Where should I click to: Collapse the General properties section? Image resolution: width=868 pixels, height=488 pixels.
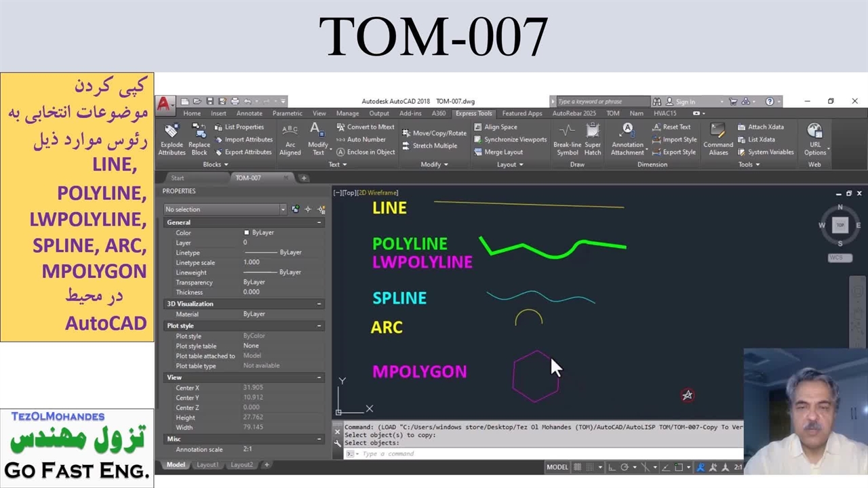pyautogui.click(x=319, y=222)
